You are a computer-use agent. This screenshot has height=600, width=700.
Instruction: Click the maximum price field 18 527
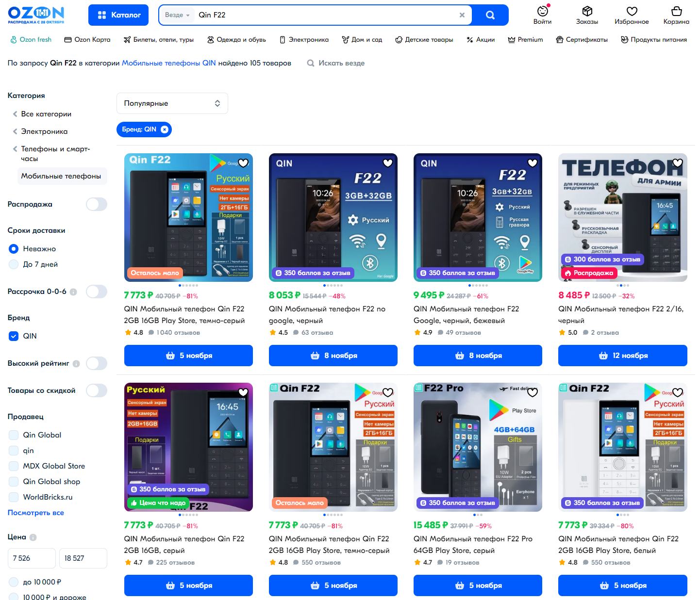coord(83,558)
